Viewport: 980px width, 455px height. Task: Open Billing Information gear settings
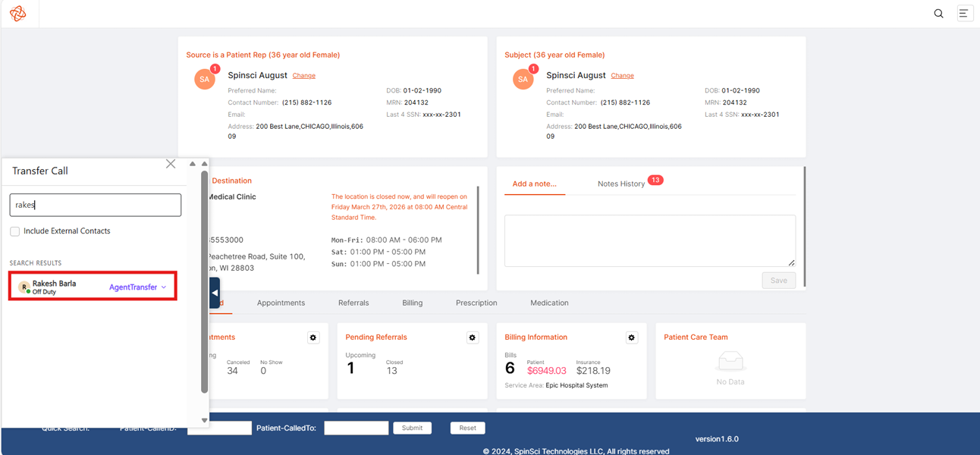point(632,337)
